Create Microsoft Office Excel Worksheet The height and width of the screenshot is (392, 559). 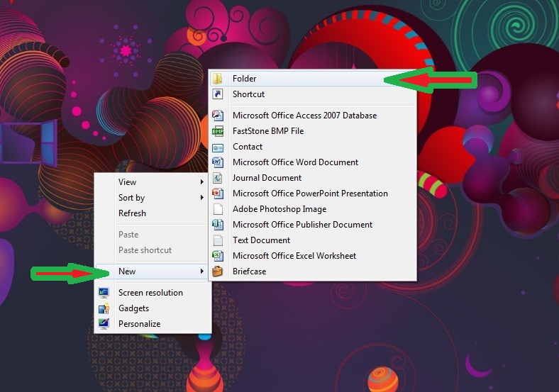(312, 256)
